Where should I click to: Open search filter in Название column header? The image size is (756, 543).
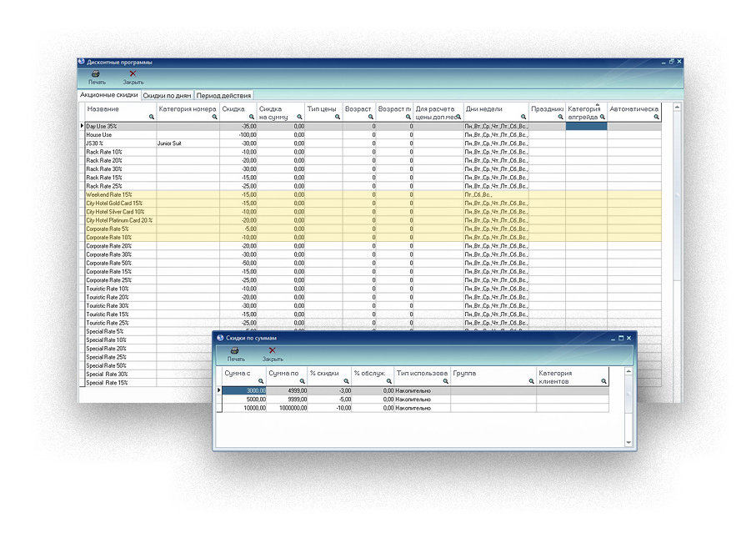point(152,118)
